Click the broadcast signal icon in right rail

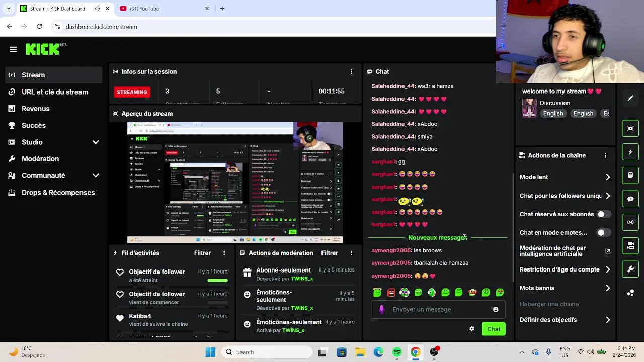point(630,222)
